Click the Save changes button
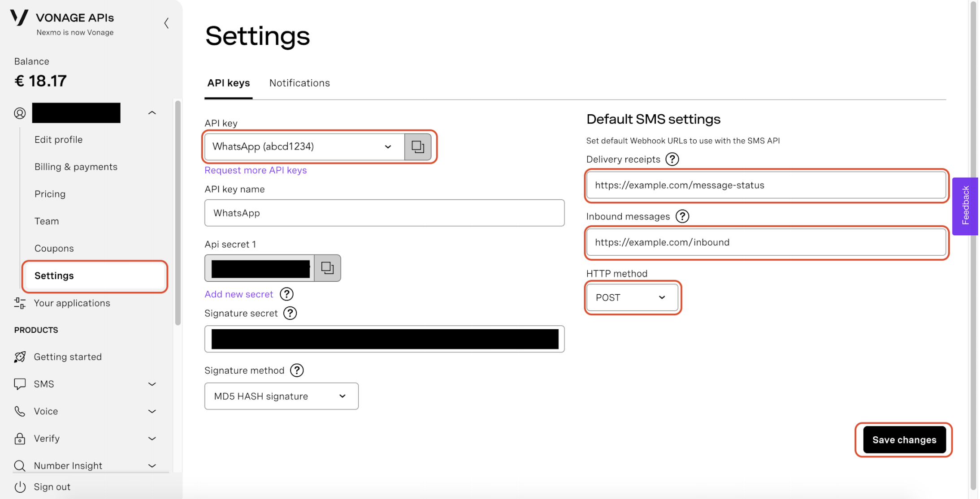 tap(904, 440)
